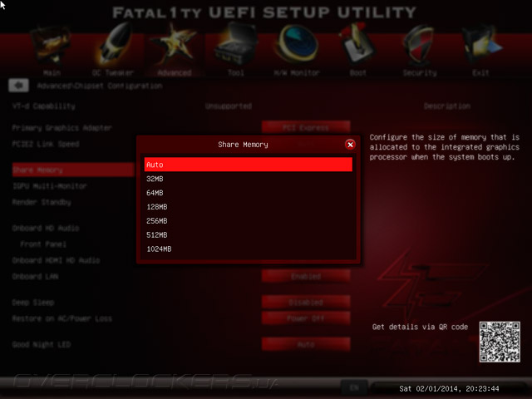Select the Advanced star icon
Viewport: 532px width, 399px height.
(x=175, y=46)
